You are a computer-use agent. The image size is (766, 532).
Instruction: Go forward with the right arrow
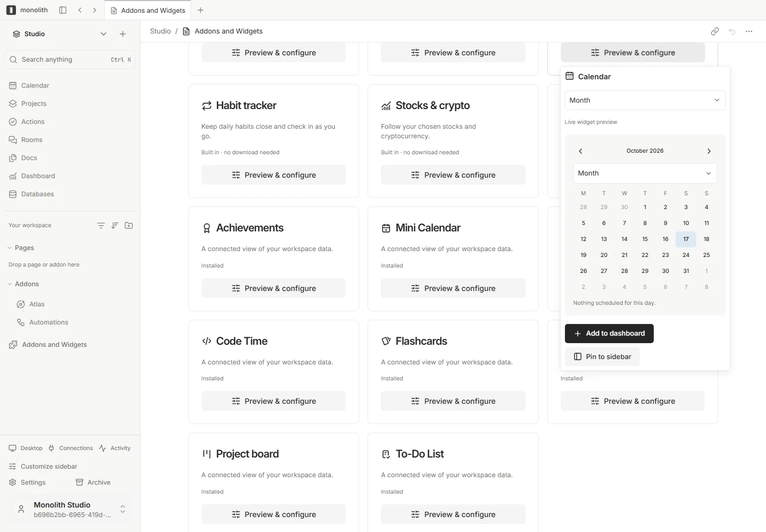click(95, 10)
